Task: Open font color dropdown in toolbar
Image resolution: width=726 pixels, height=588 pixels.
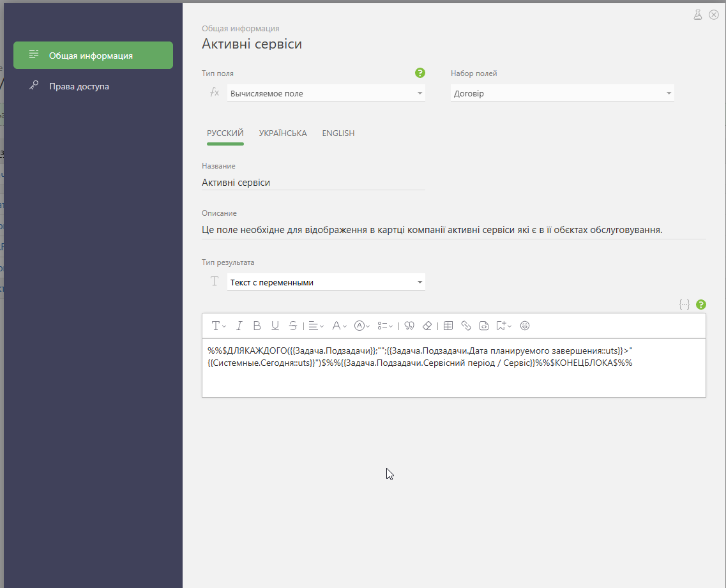Action: pos(340,326)
